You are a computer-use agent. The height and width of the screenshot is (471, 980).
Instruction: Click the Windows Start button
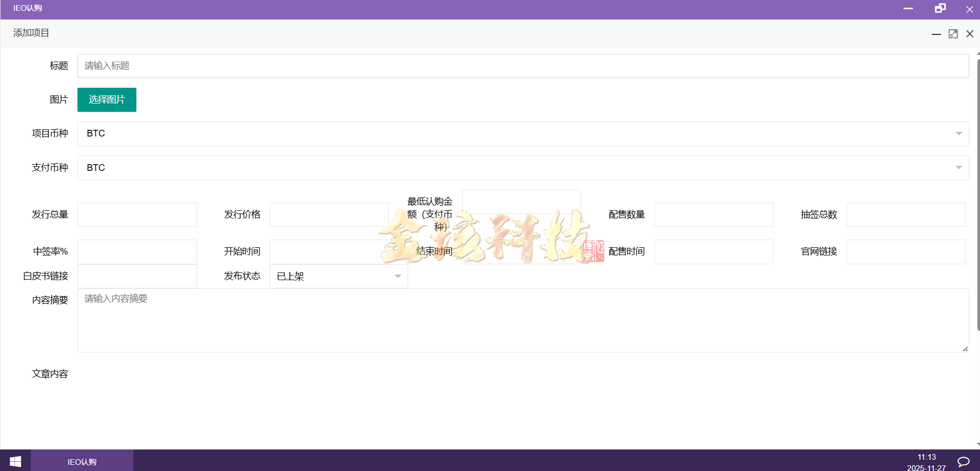(15, 460)
